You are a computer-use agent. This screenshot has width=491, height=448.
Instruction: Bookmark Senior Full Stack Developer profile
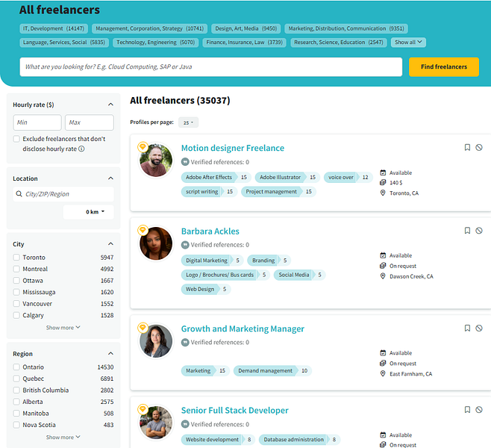click(467, 409)
